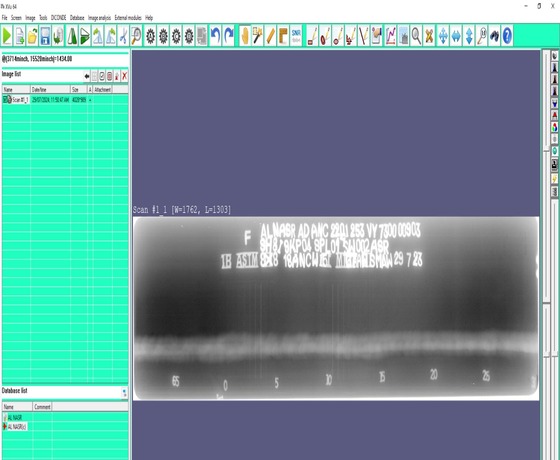Click the color wheel palette icon on the right sidebar

click(x=554, y=127)
